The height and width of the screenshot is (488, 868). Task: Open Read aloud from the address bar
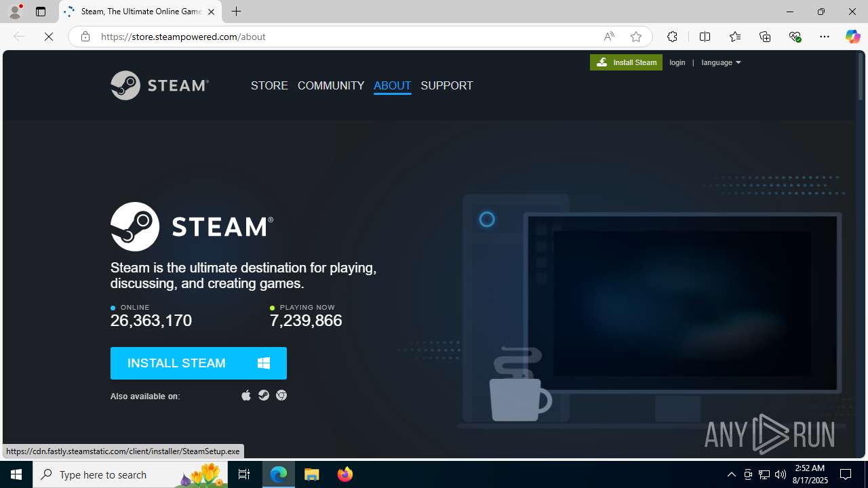pyautogui.click(x=609, y=37)
